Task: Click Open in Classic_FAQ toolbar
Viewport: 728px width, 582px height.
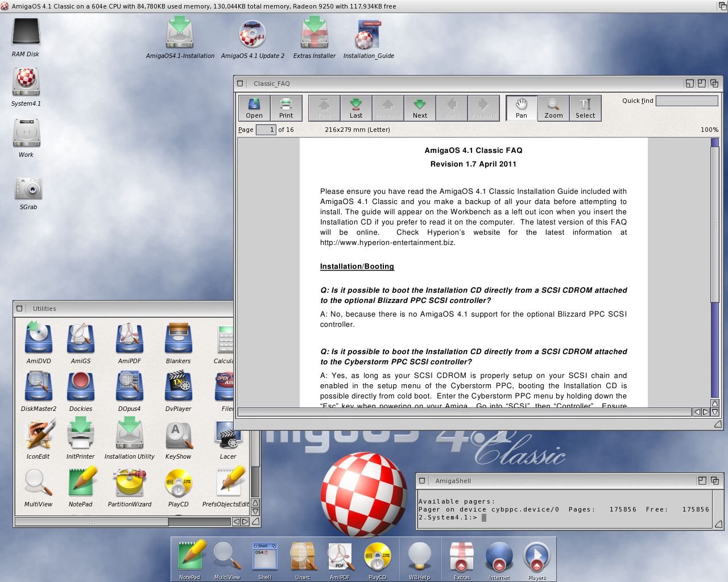Action: 254,107
